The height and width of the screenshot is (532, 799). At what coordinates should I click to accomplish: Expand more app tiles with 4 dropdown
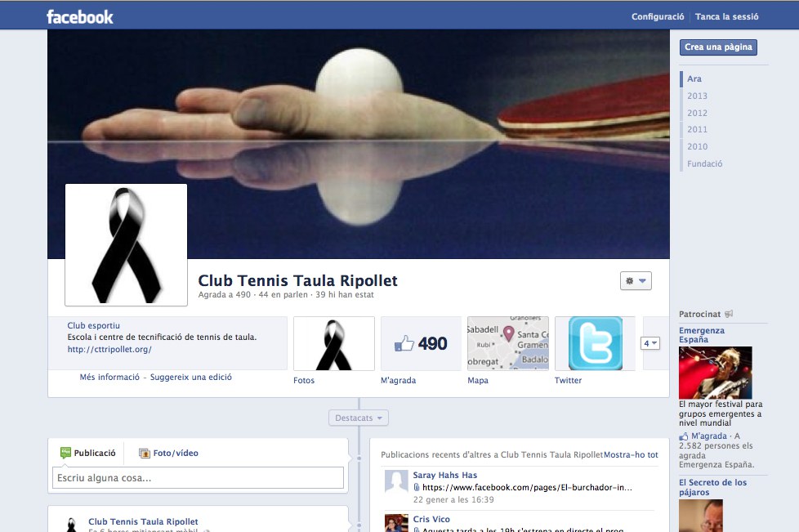click(x=649, y=343)
